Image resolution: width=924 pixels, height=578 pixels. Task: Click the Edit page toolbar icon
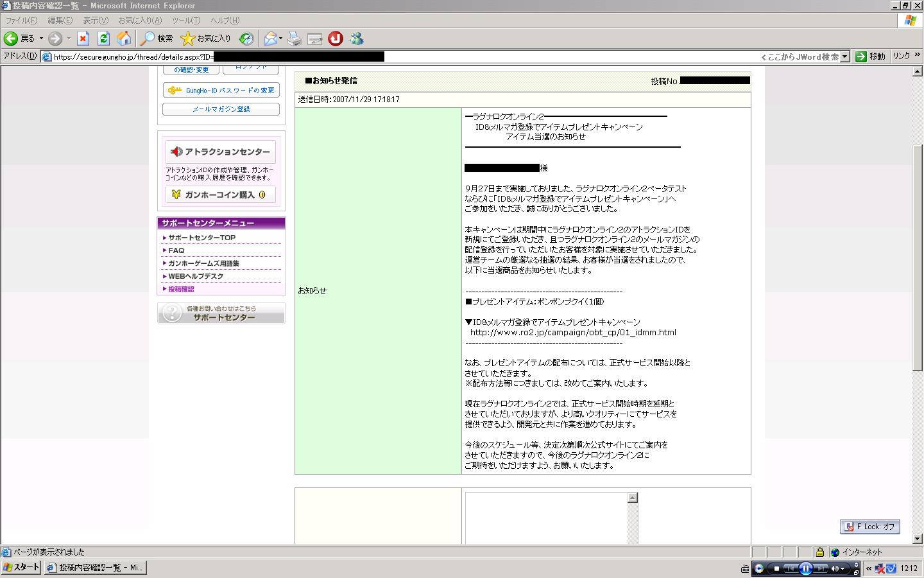(315, 39)
